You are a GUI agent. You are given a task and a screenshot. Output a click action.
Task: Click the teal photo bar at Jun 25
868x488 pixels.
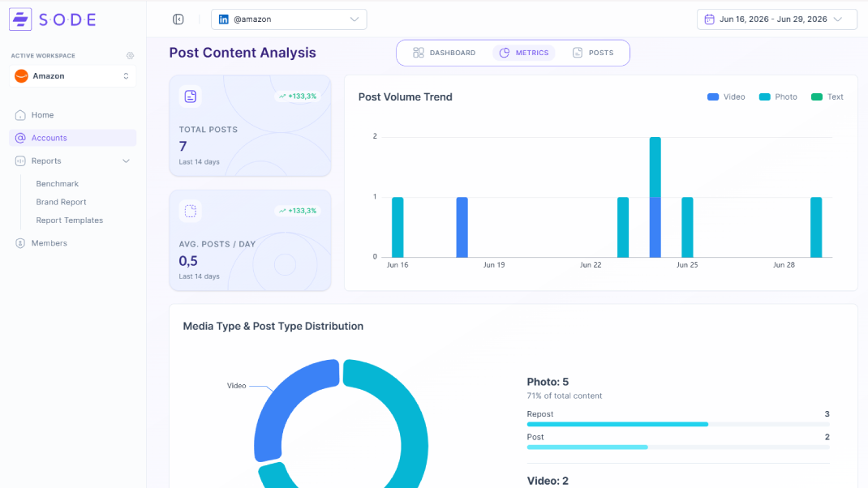pos(688,227)
